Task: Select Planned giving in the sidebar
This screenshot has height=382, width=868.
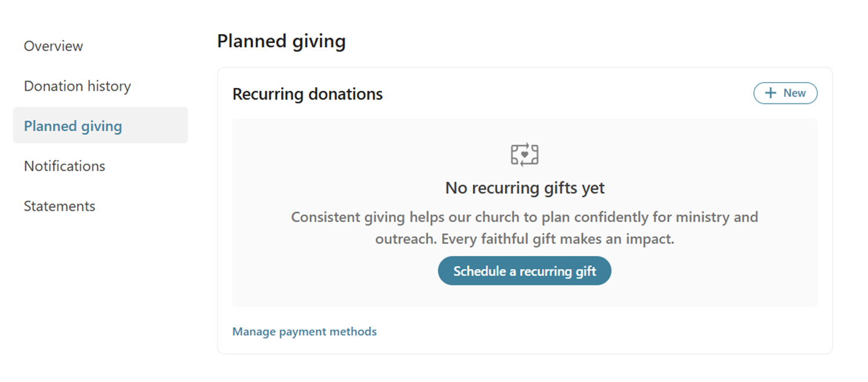Action: pyautogui.click(x=73, y=126)
